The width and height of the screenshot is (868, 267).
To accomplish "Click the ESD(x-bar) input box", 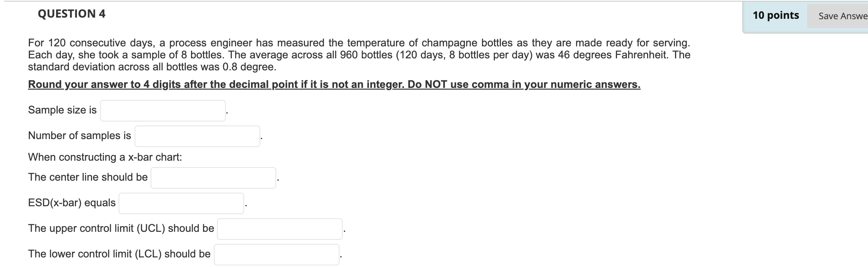I will 181,203.
